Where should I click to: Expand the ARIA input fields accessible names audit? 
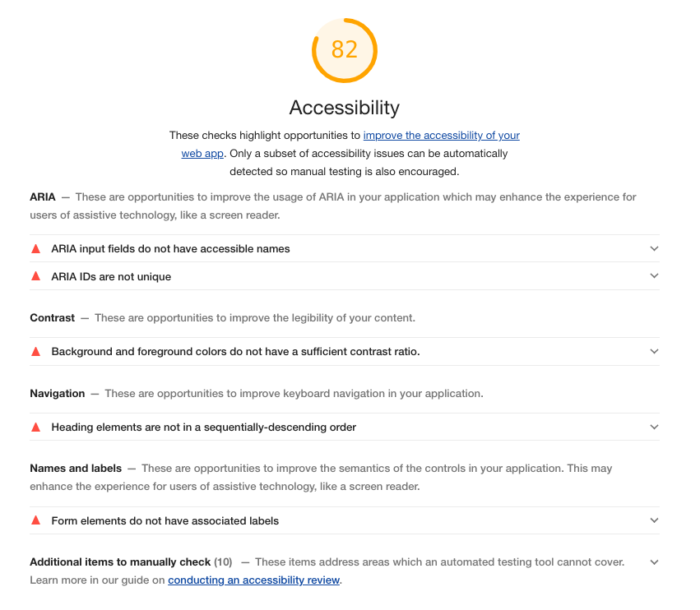click(654, 248)
